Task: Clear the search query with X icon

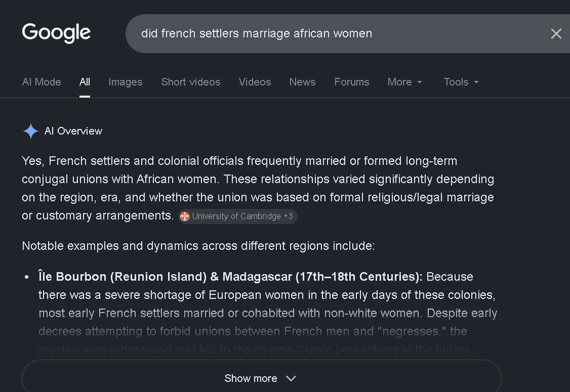Action: (x=556, y=34)
